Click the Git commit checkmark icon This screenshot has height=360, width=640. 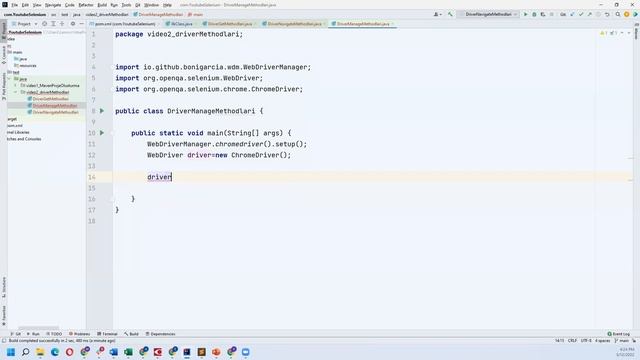[x=581, y=14]
